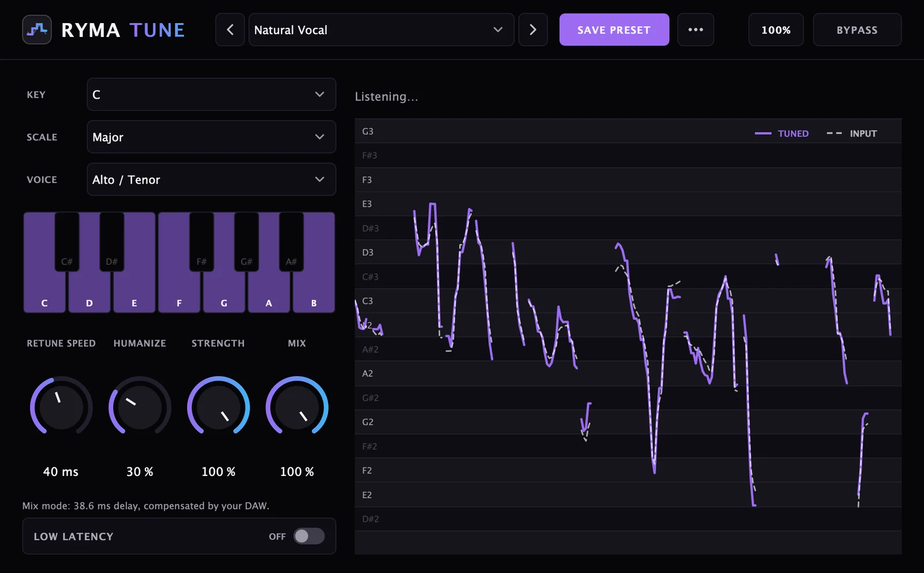The height and width of the screenshot is (573, 924).
Task: Click the 100 % strength value
Action: point(218,471)
